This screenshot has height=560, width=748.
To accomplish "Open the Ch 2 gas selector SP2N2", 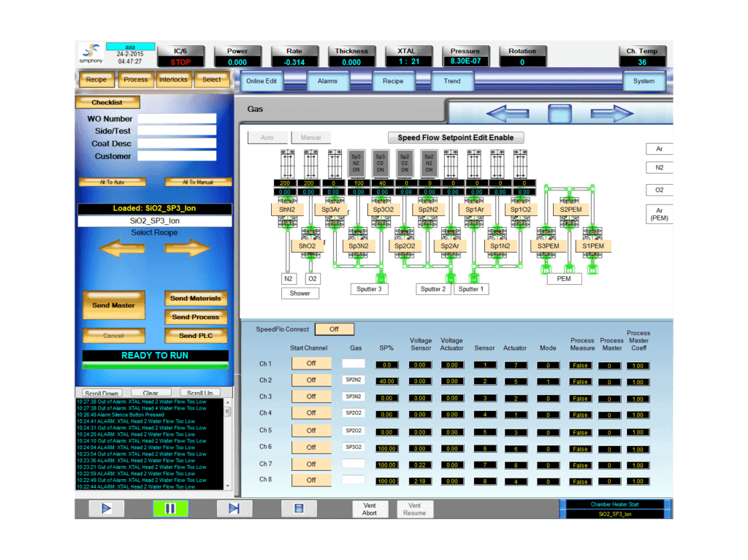I will point(354,380).
